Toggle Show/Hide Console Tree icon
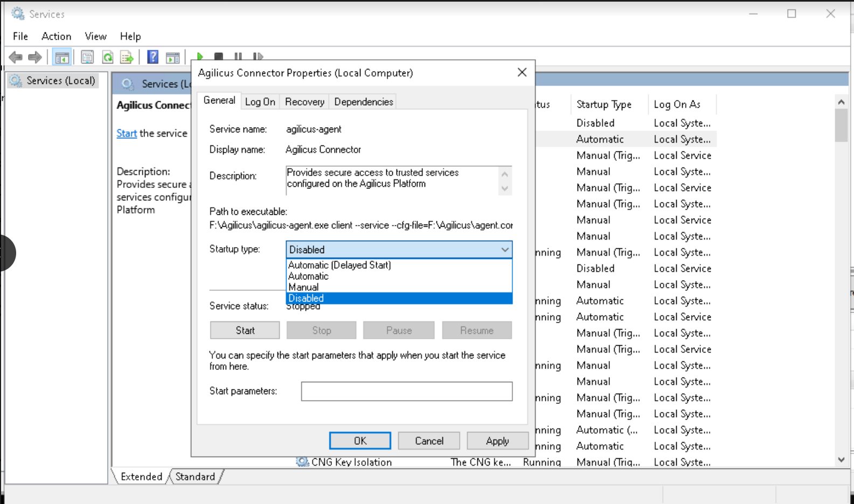The height and width of the screenshot is (504, 854). point(62,57)
